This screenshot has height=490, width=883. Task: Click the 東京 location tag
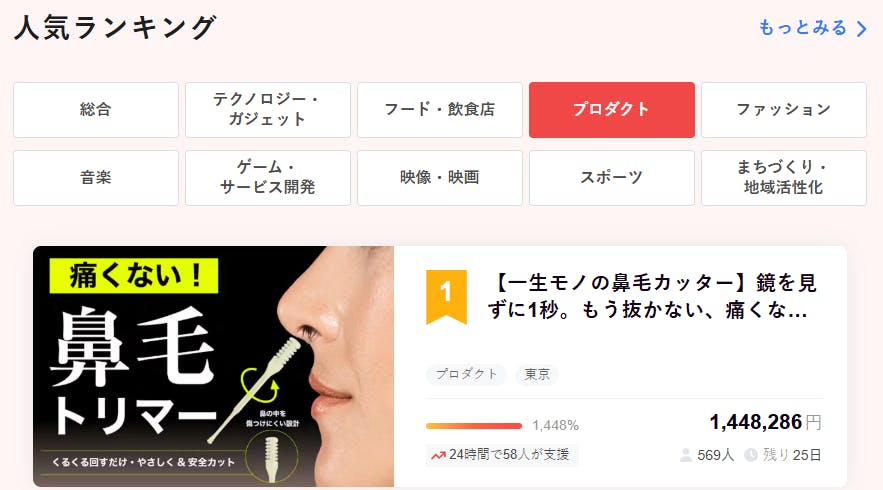coord(537,375)
